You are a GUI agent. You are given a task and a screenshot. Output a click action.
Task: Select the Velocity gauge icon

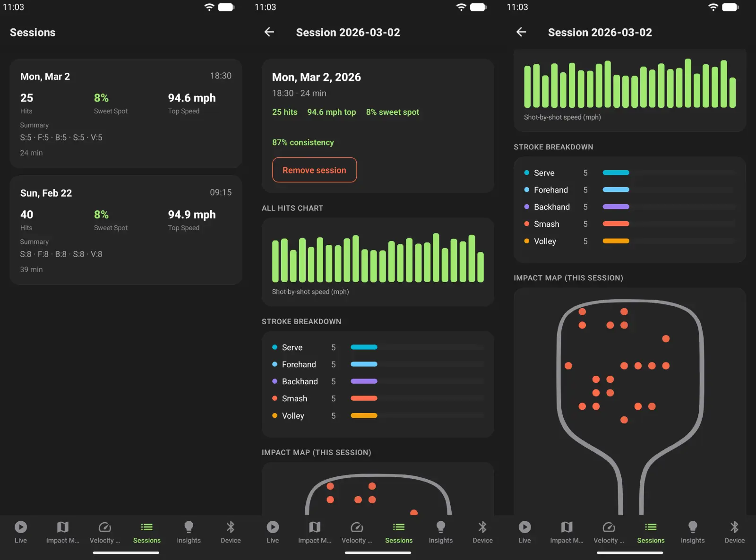(x=104, y=526)
